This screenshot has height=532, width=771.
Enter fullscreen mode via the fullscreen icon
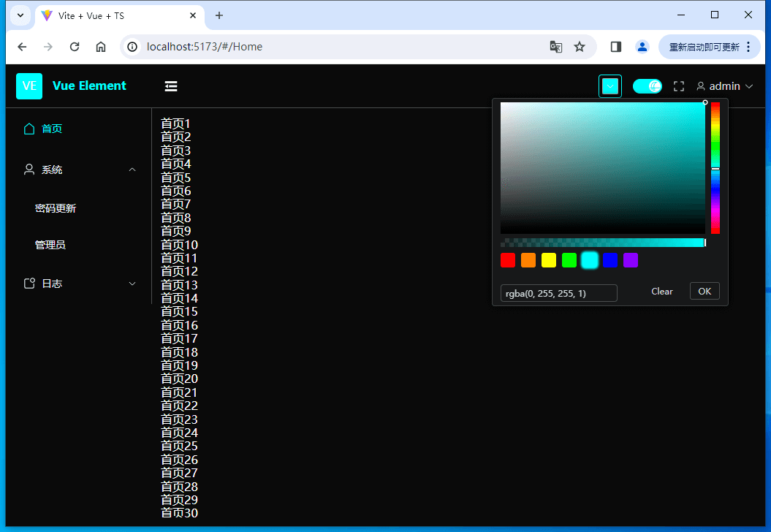click(x=679, y=86)
